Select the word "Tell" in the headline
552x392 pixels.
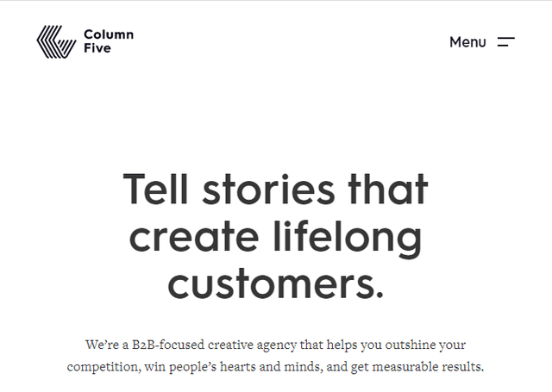tap(155, 189)
